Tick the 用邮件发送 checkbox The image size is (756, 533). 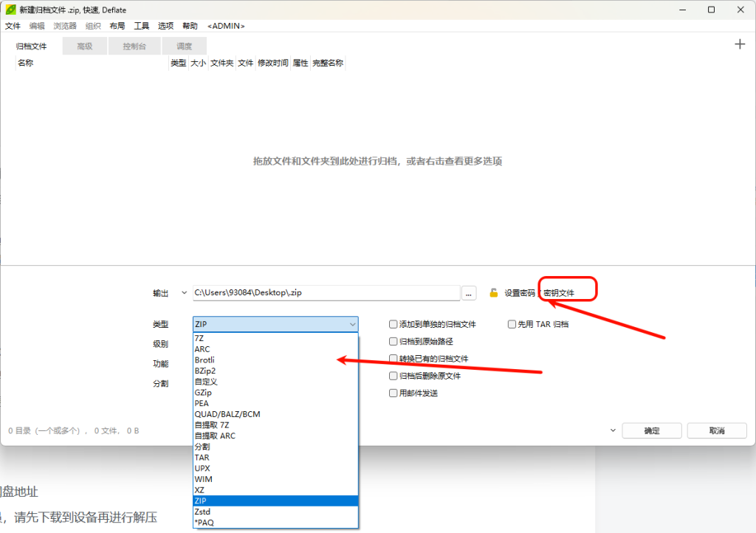pos(394,393)
